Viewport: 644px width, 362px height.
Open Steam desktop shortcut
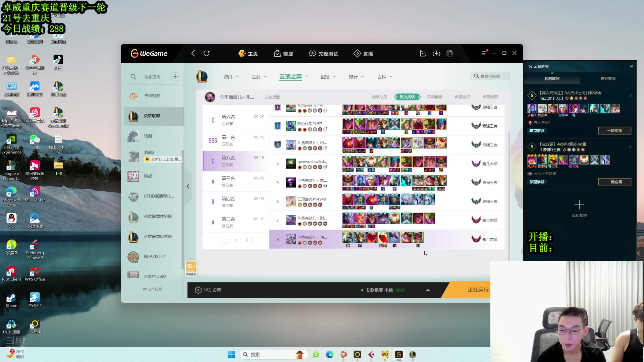[x=11, y=300]
